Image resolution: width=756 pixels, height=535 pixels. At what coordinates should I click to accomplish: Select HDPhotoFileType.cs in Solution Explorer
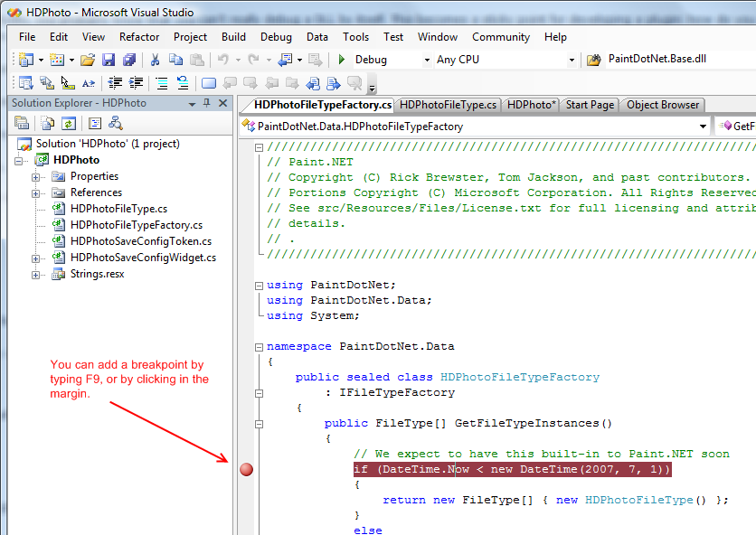coord(118,209)
